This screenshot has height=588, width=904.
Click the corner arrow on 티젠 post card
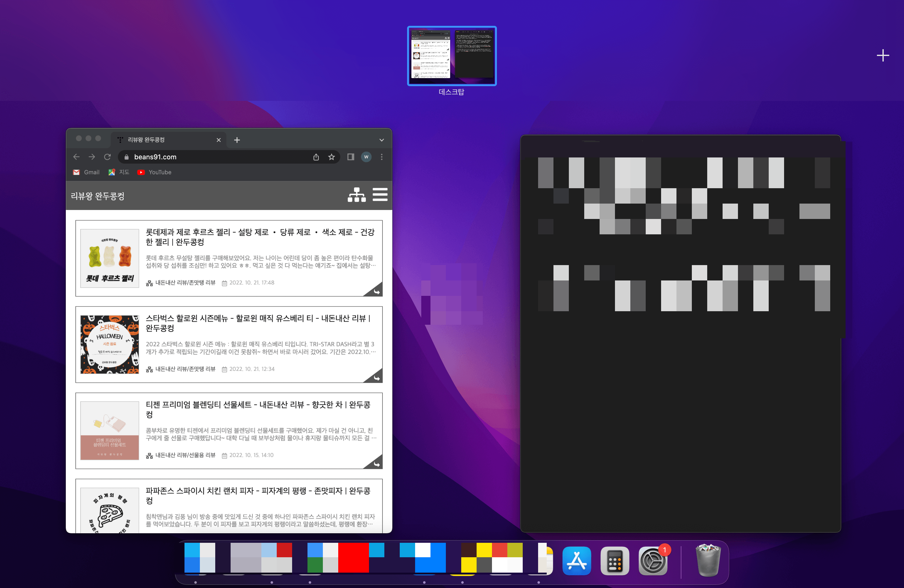(375, 463)
